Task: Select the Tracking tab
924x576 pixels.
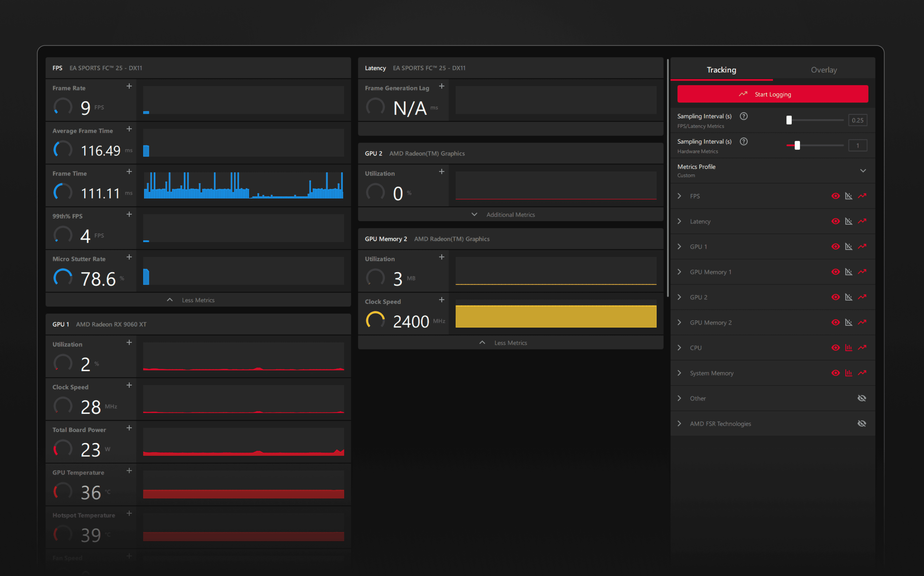Action: pyautogui.click(x=721, y=70)
